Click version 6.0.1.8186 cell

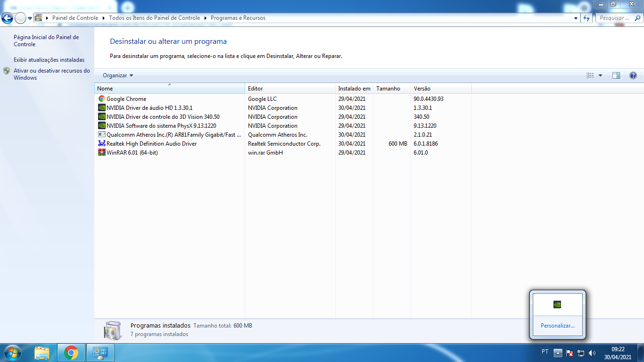tap(426, 144)
